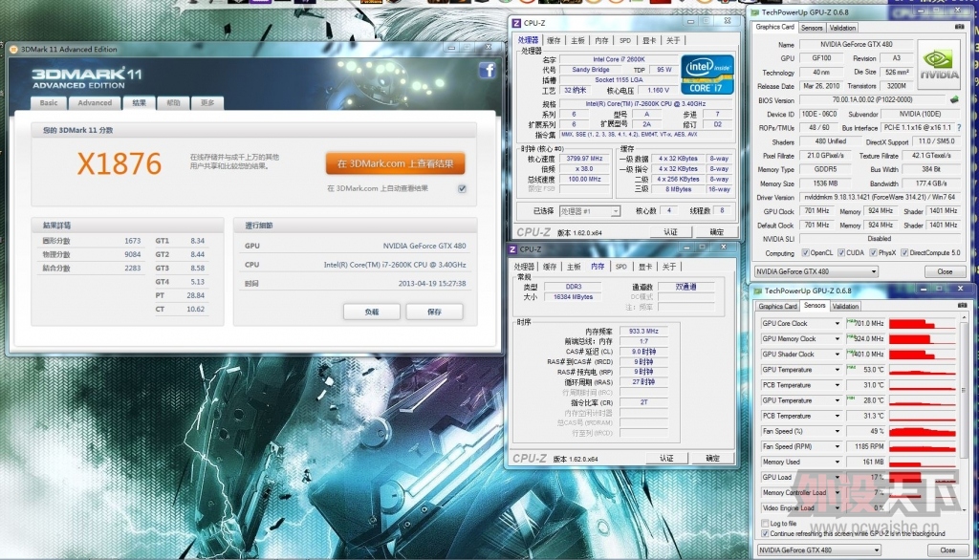979x560 pixels.
Task: Open the GPU selector in GPU-Z Sensors window
Action: 819,550
